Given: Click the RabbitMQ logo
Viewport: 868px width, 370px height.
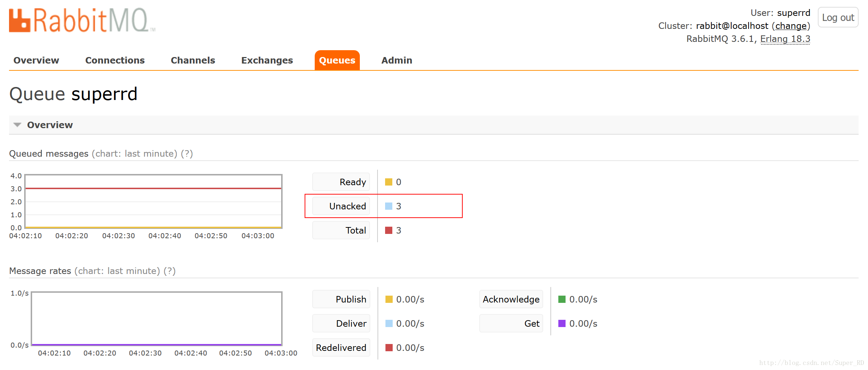Looking at the screenshot, I should click(82, 20).
